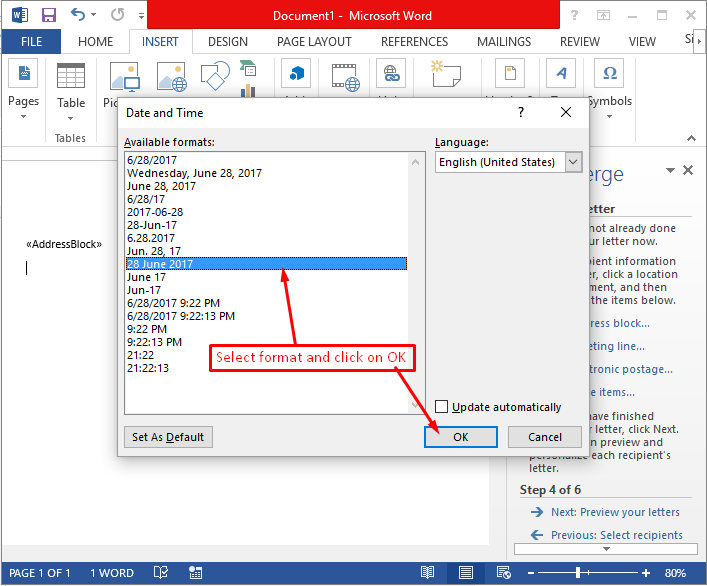707x586 pixels.
Task: Switch to the DESIGN tab
Action: (x=228, y=41)
